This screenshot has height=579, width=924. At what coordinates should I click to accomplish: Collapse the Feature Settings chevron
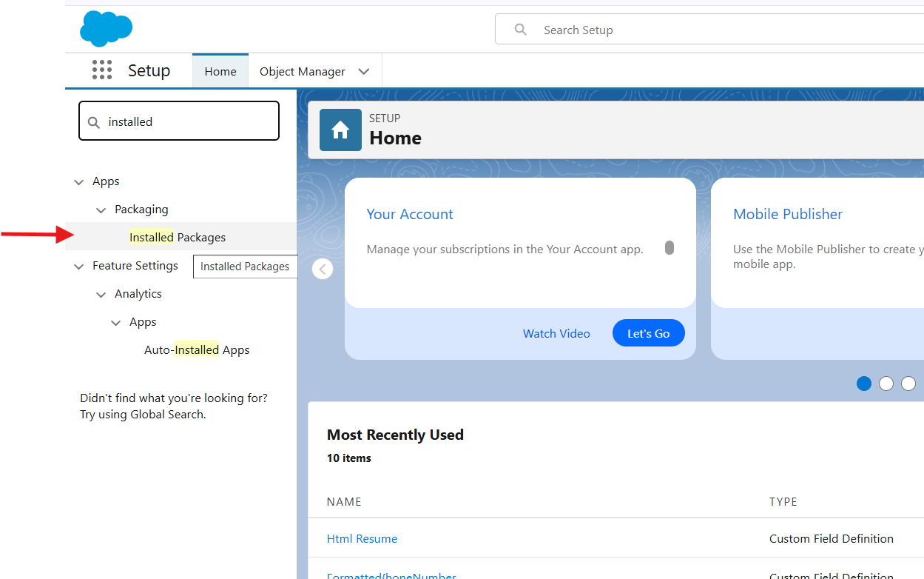tap(79, 267)
